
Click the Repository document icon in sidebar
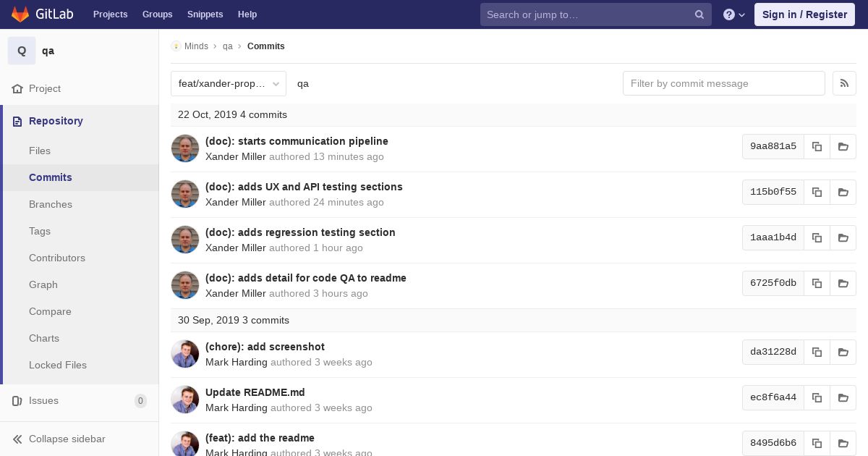pyautogui.click(x=17, y=121)
